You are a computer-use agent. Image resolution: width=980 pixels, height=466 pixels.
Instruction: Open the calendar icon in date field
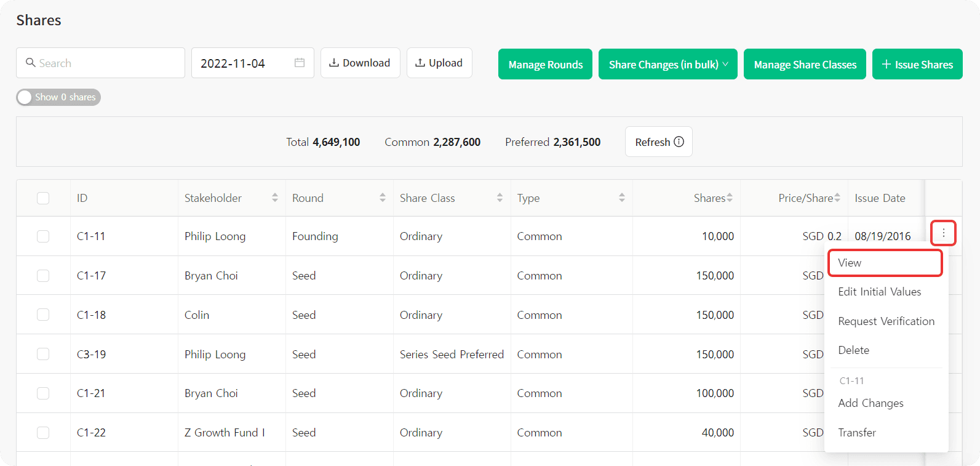tap(300, 63)
